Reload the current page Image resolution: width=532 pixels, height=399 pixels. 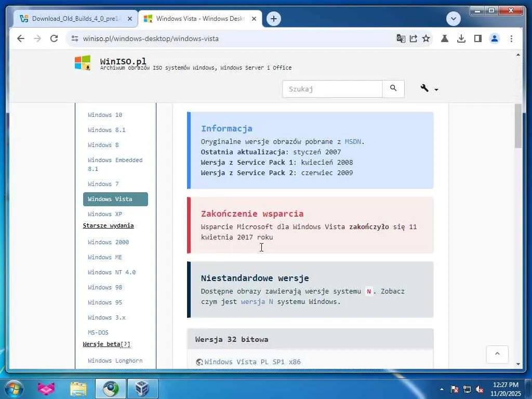click(x=54, y=38)
